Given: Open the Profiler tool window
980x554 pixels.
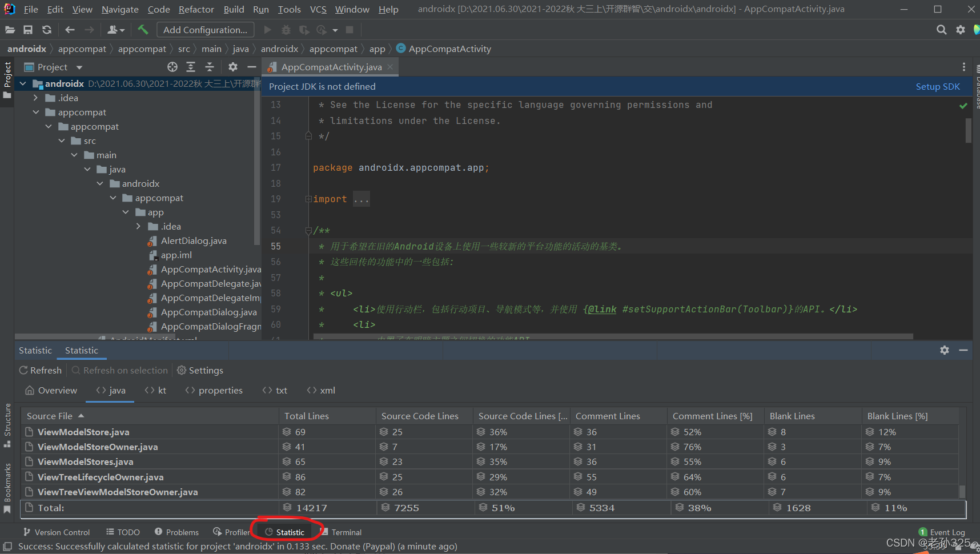Looking at the screenshot, I should [232, 532].
